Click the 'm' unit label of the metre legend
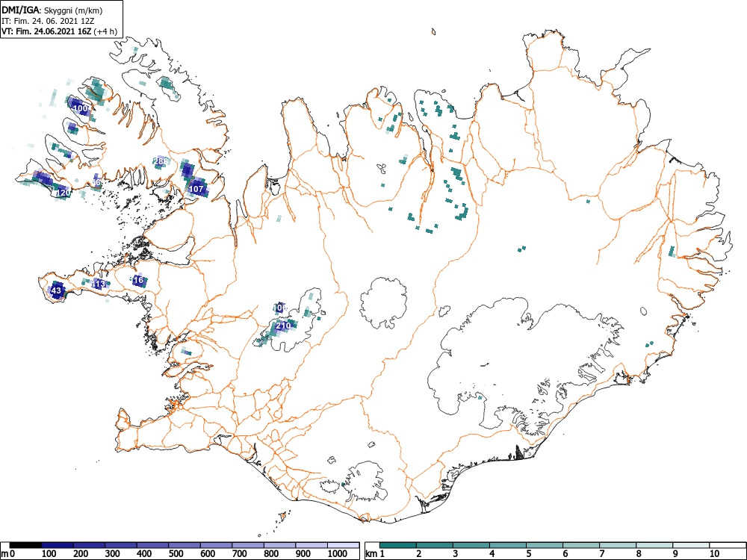This screenshot has width=747, height=560. (4, 554)
